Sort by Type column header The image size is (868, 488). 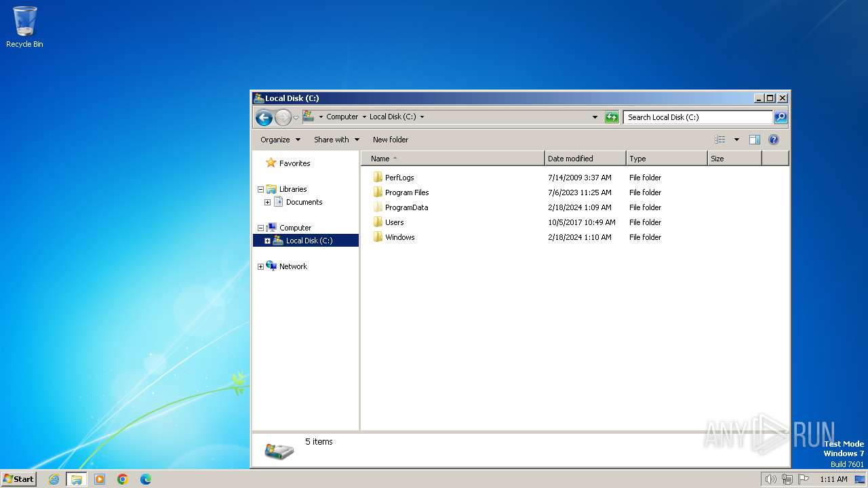[x=667, y=159]
